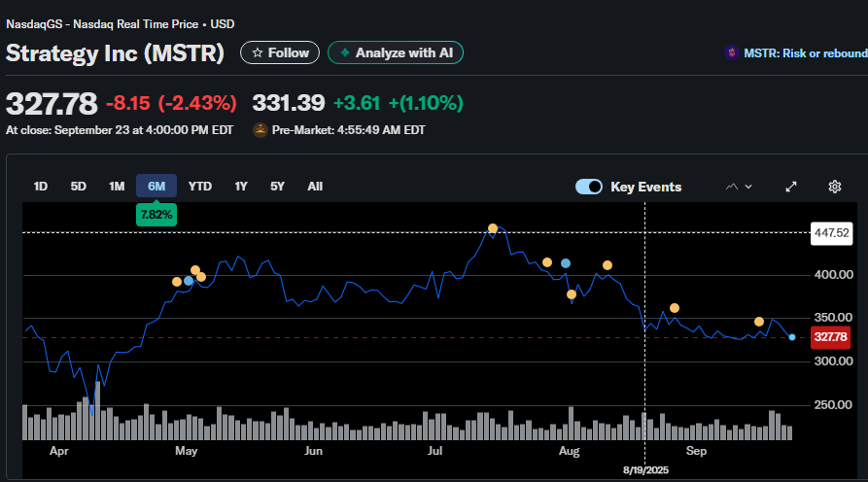The width and height of the screenshot is (868, 482).
Task: Click the 327.78 red price label on axis
Action: click(830, 337)
